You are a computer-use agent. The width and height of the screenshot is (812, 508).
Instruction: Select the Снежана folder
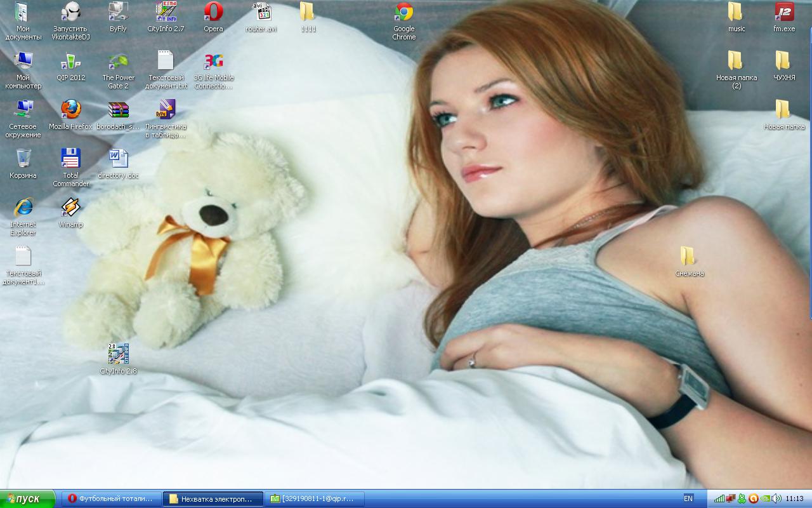coord(688,257)
